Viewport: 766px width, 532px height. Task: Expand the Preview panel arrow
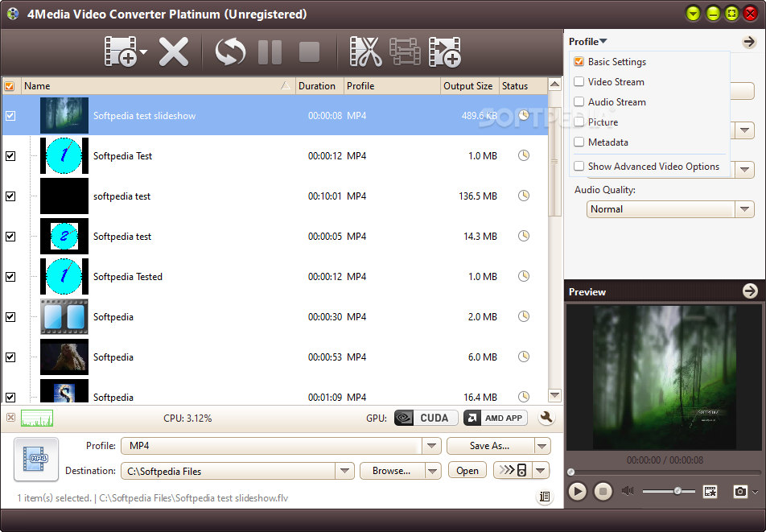[x=750, y=291]
